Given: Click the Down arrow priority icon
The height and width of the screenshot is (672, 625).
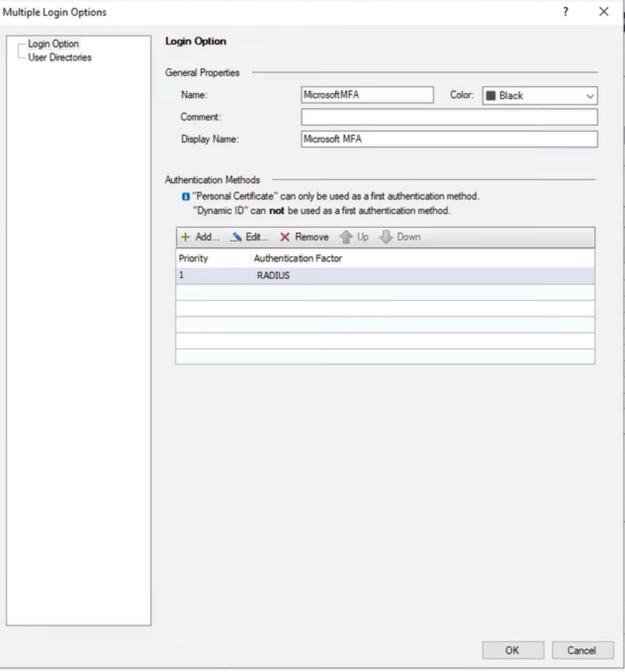Looking at the screenshot, I should coord(386,237).
